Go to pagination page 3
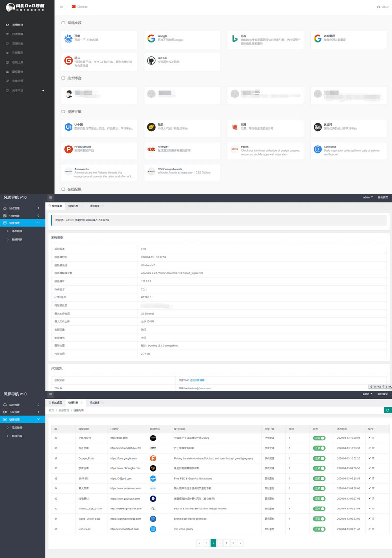This screenshot has height=558, width=392. click(x=220, y=543)
